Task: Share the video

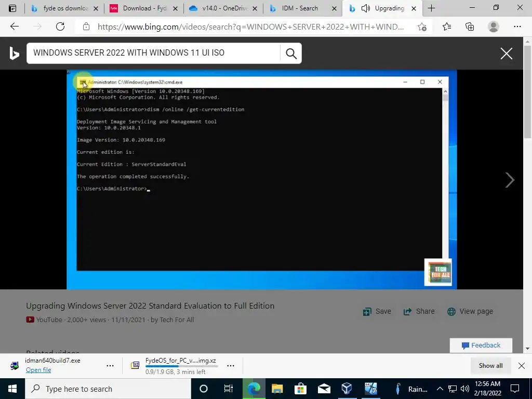Action: click(x=419, y=312)
